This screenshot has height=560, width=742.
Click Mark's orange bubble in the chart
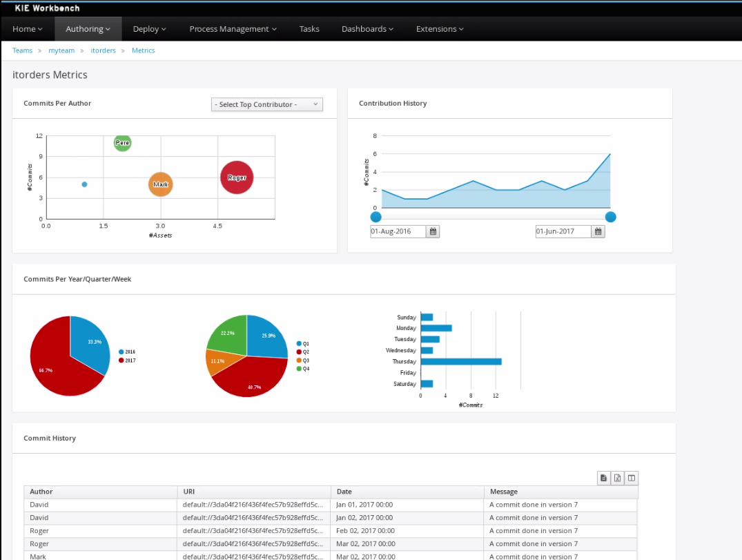tap(160, 184)
